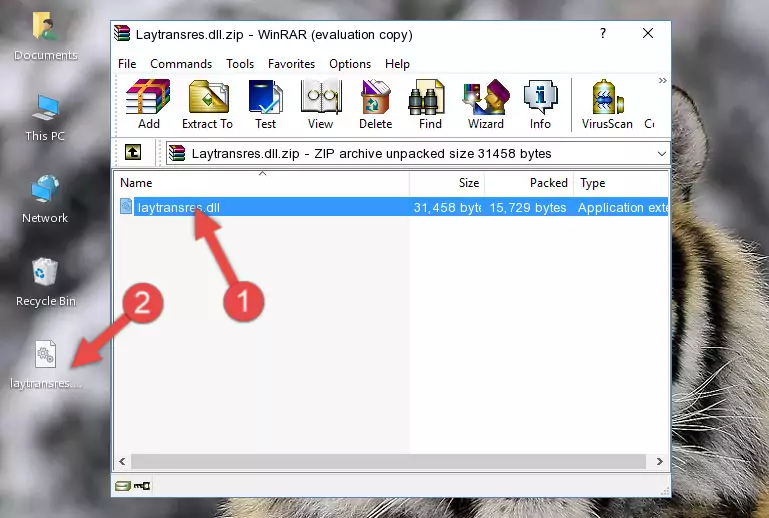Open the Favorites menu

pyautogui.click(x=291, y=64)
